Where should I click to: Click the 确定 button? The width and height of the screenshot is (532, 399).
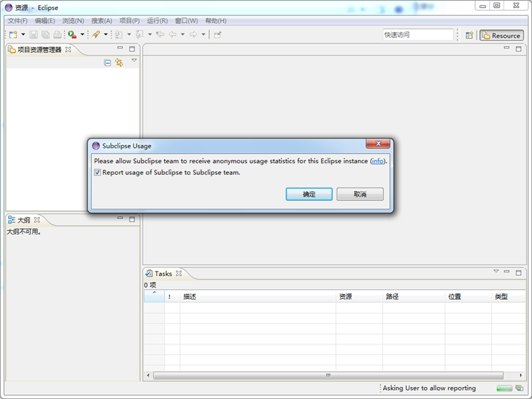309,194
